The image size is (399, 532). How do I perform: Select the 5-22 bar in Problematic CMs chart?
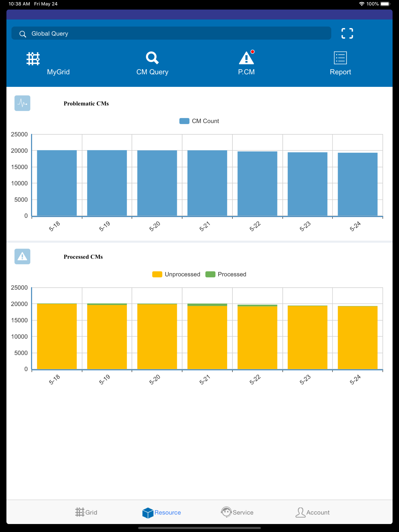(x=257, y=183)
